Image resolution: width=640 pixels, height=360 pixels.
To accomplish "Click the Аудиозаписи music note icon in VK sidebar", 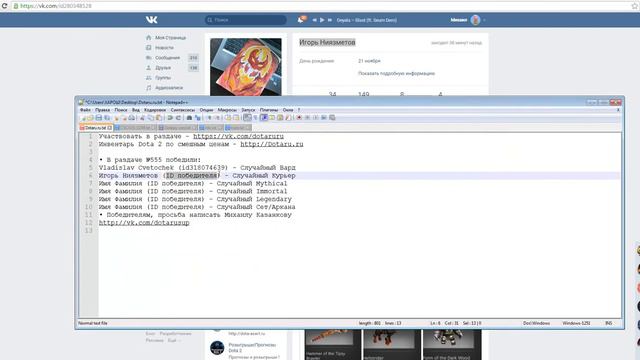I will point(149,88).
